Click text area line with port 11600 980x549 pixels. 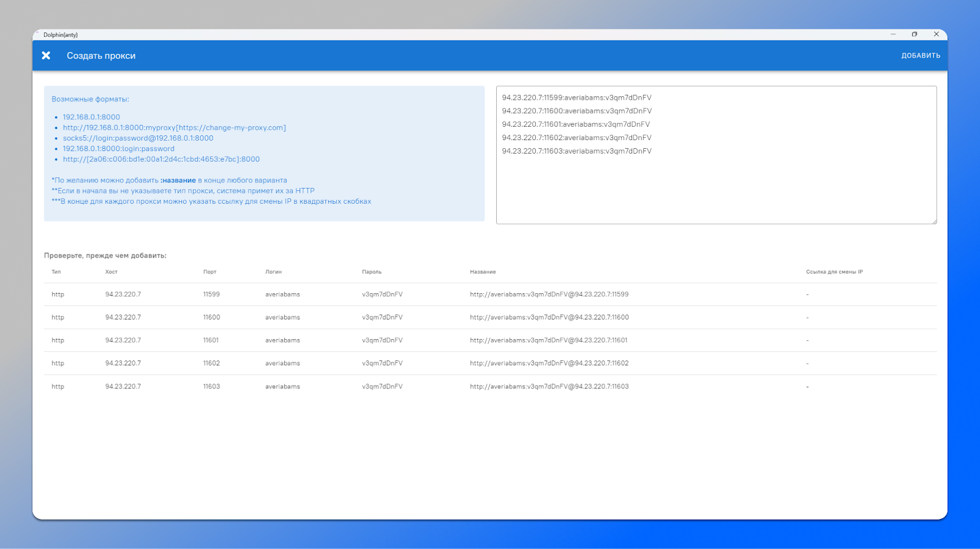pyautogui.click(x=577, y=111)
